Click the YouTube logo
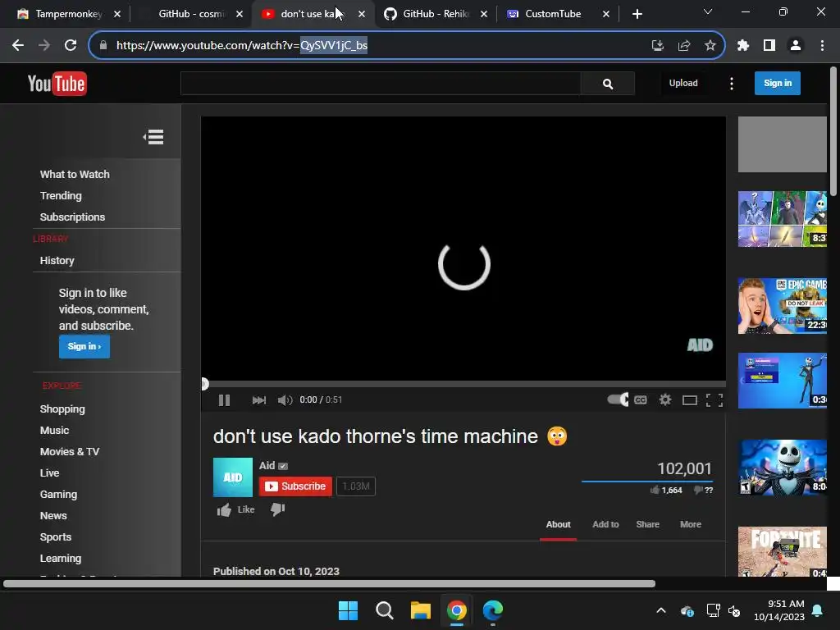Image resolution: width=840 pixels, height=630 pixels. coord(57,84)
